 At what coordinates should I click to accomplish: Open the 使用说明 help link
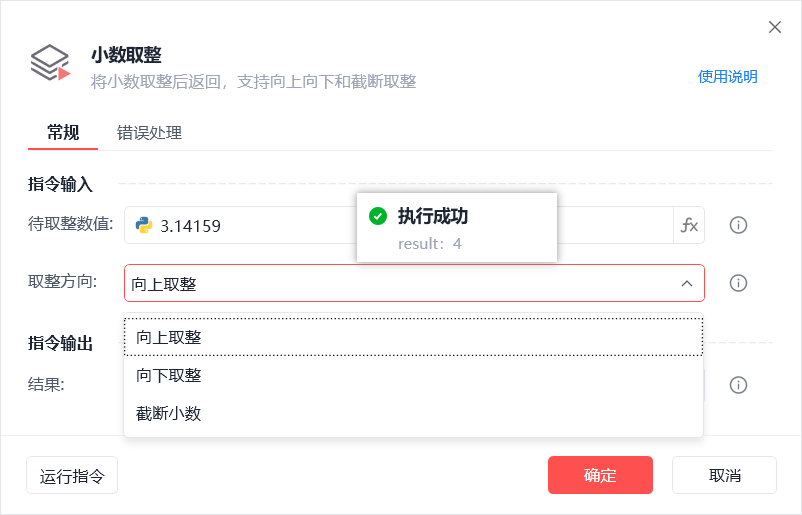[x=727, y=77]
